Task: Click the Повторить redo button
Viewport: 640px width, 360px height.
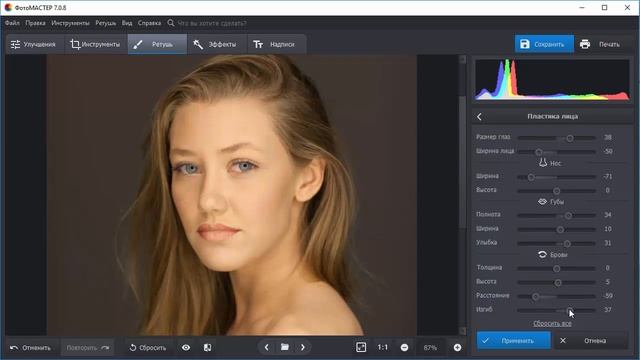Action: (87, 348)
